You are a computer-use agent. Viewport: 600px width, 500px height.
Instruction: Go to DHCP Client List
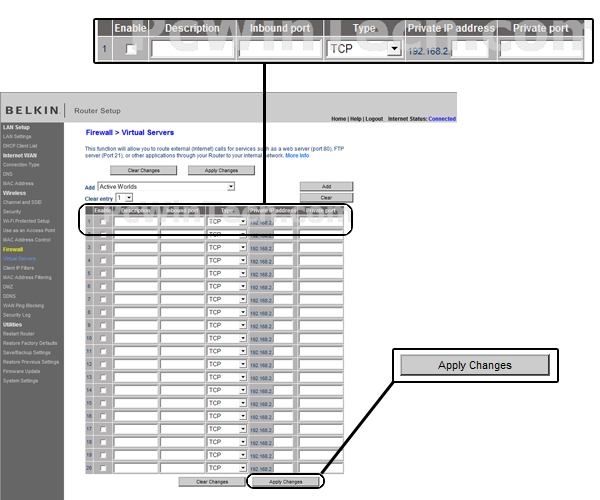point(20,146)
